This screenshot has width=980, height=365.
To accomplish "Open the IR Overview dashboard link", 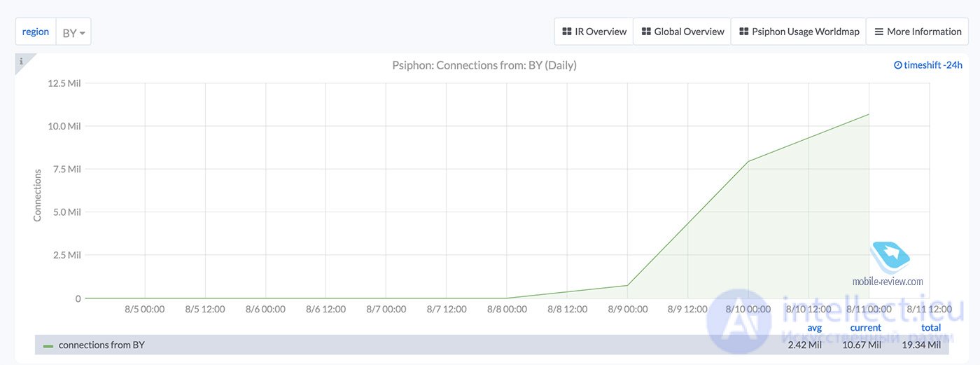I will click(594, 32).
